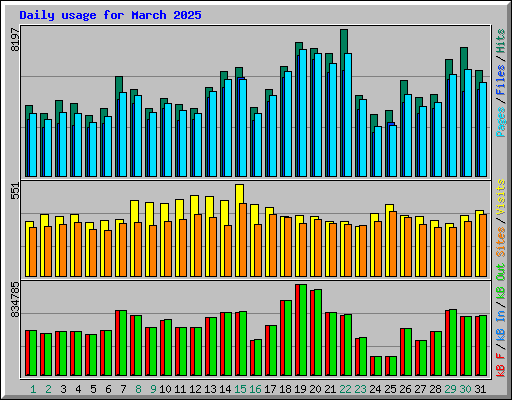Viewport: 512px width, 400px height.
Task: Click the orange Sites bar for day 25
Action: click(x=393, y=244)
